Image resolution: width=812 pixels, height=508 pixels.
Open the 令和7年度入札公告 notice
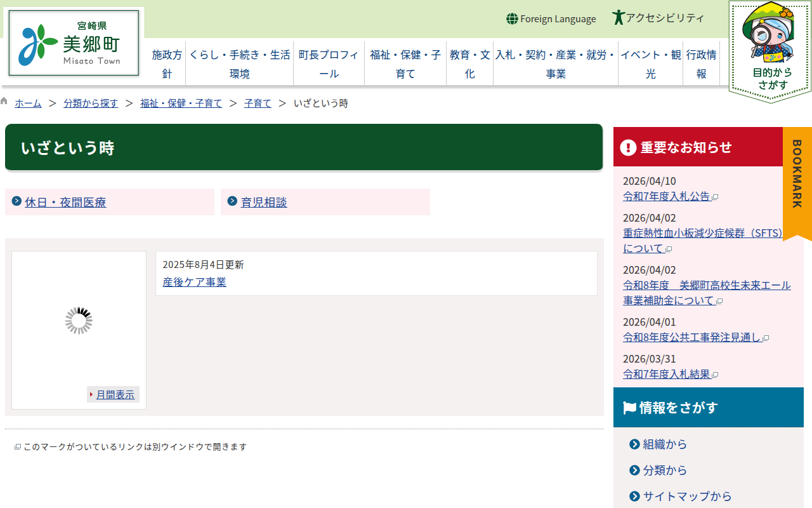click(667, 196)
